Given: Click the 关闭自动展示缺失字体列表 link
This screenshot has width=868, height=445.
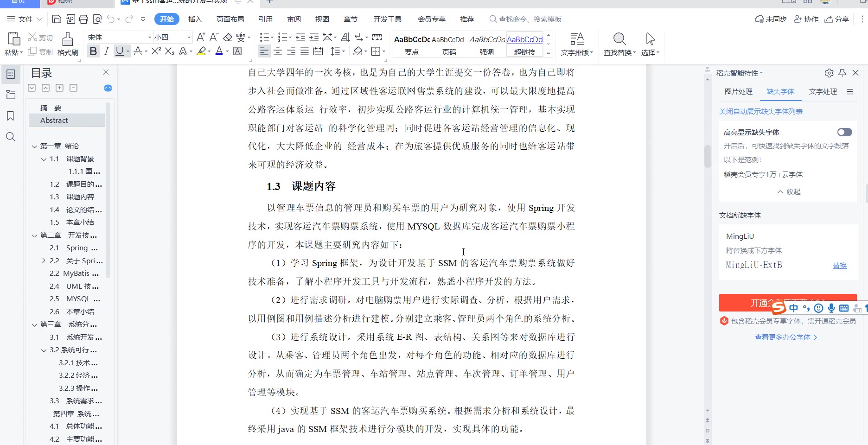Looking at the screenshot, I should pos(761,111).
